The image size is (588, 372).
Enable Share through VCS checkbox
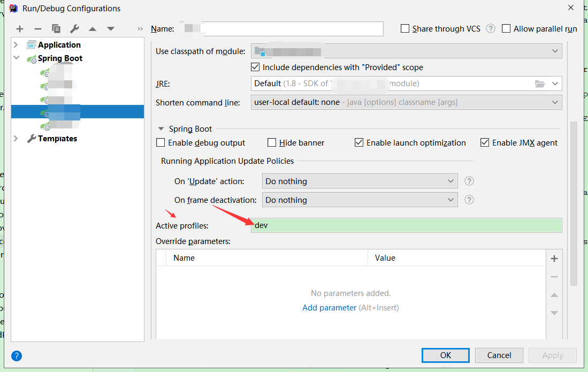click(x=404, y=28)
